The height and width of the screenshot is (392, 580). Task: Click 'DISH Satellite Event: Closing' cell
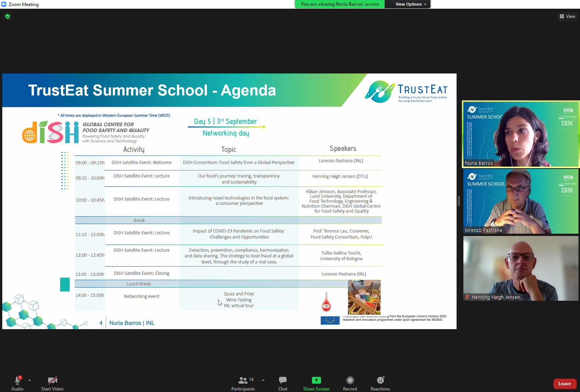point(142,273)
